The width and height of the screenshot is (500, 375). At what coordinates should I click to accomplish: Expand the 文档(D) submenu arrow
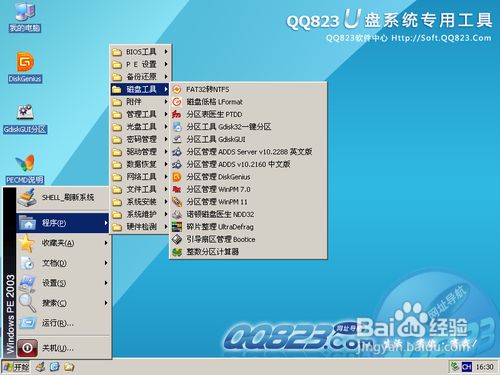(106, 263)
